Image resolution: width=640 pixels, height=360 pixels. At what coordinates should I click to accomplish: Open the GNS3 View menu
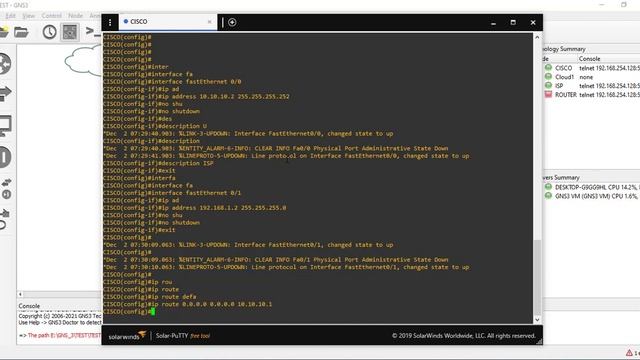point(28,16)
